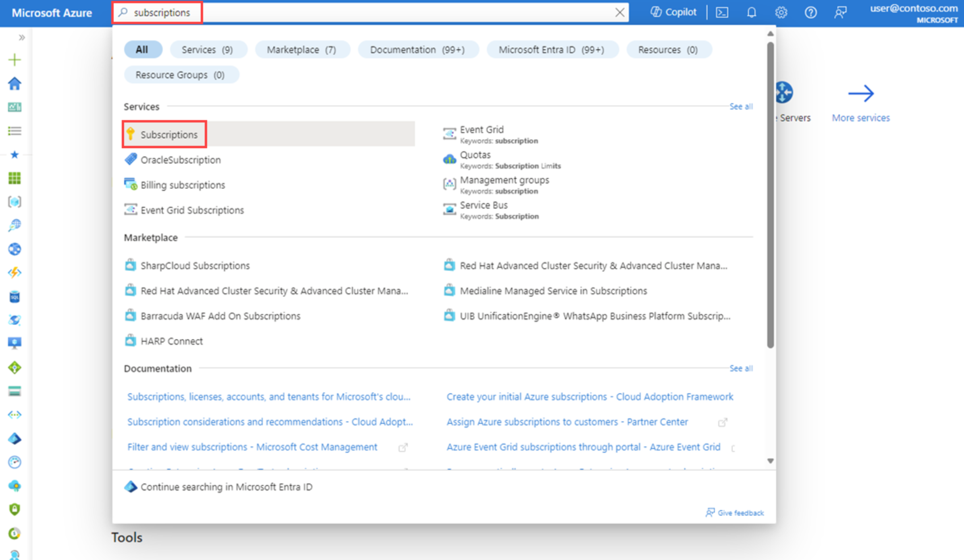Viewport: 964px width, 560px height.
Task: Open the notifications bell
Action: click(x=751, y=12)
